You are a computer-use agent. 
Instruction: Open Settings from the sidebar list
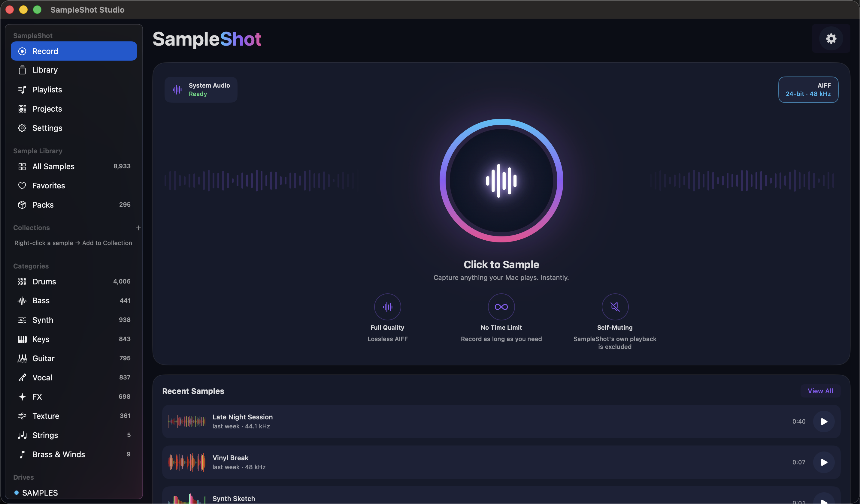point(74,128)
